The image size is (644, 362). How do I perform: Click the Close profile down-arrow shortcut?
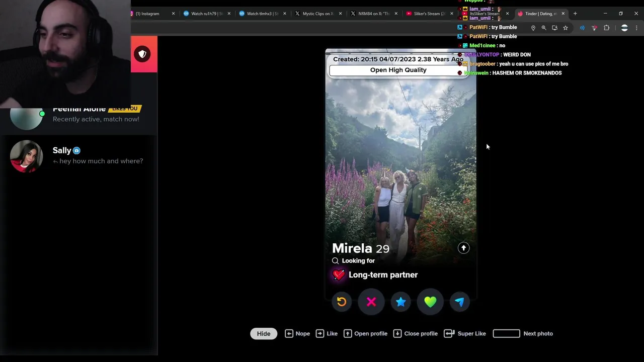click(x=415, y=334)
